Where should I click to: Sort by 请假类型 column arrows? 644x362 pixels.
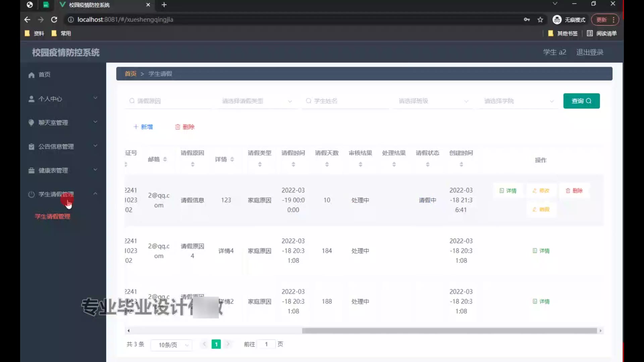point(260,165)
